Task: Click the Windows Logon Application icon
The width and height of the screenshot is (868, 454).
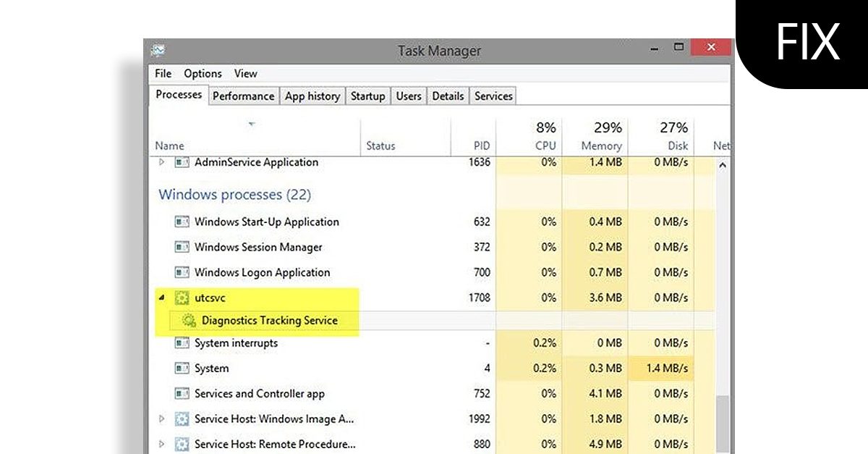Action: 182,272
